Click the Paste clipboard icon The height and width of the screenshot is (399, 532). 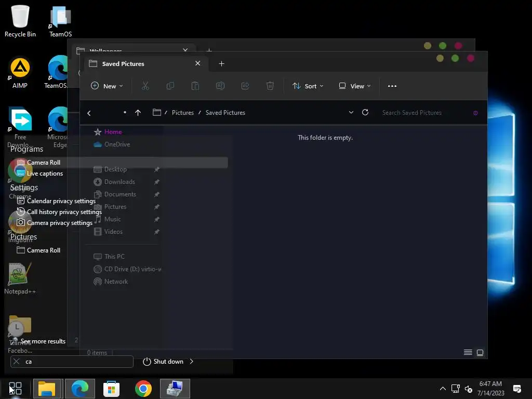tap(195, 86)
